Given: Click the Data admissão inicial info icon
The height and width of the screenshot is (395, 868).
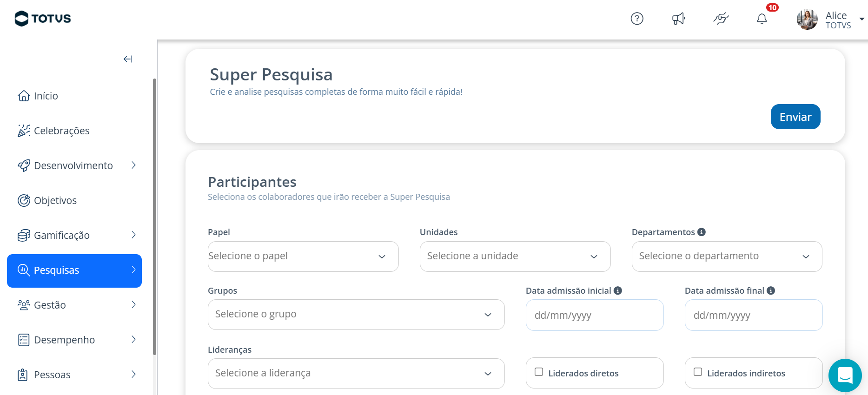Looking at the screenshot, I should pyautogui.click(x=618, y=290).
